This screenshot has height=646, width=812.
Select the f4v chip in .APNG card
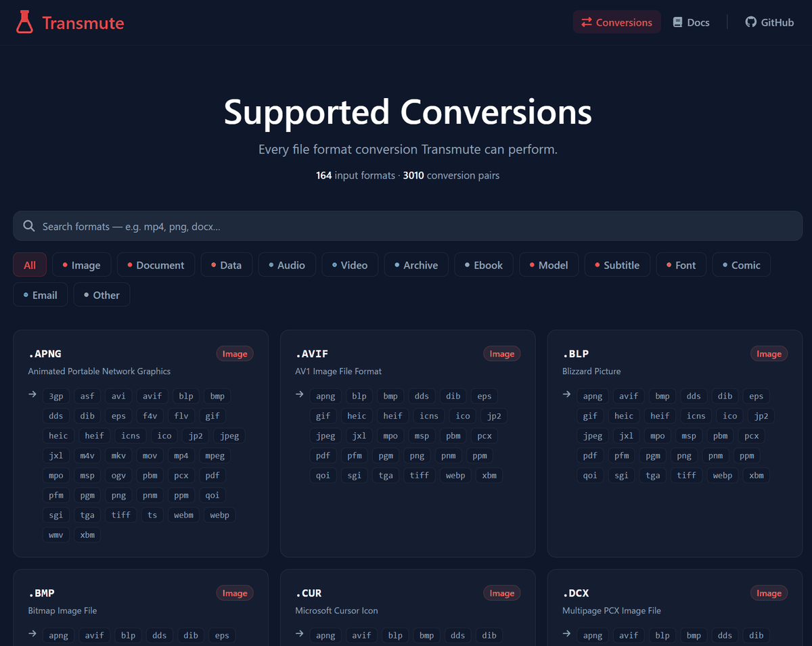150,416
